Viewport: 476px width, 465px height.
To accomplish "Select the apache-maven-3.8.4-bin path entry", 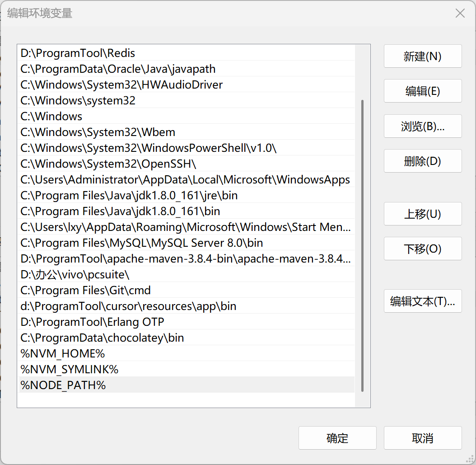I will pos(187,258).
